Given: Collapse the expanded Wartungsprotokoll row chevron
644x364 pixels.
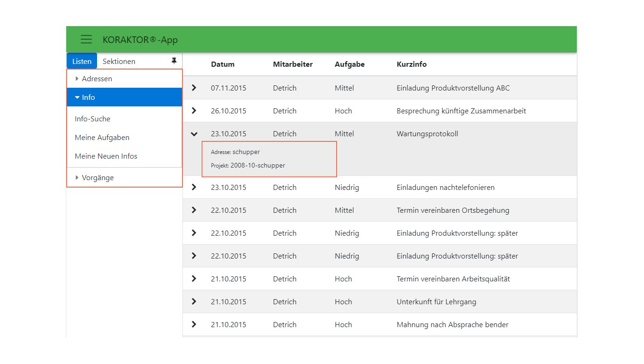Looking at the screenshot, I should (194, 134).
